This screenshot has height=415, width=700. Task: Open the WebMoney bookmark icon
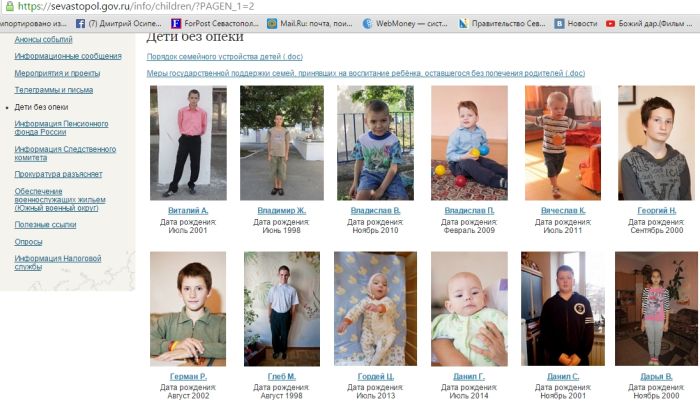[x=367, y=23]
